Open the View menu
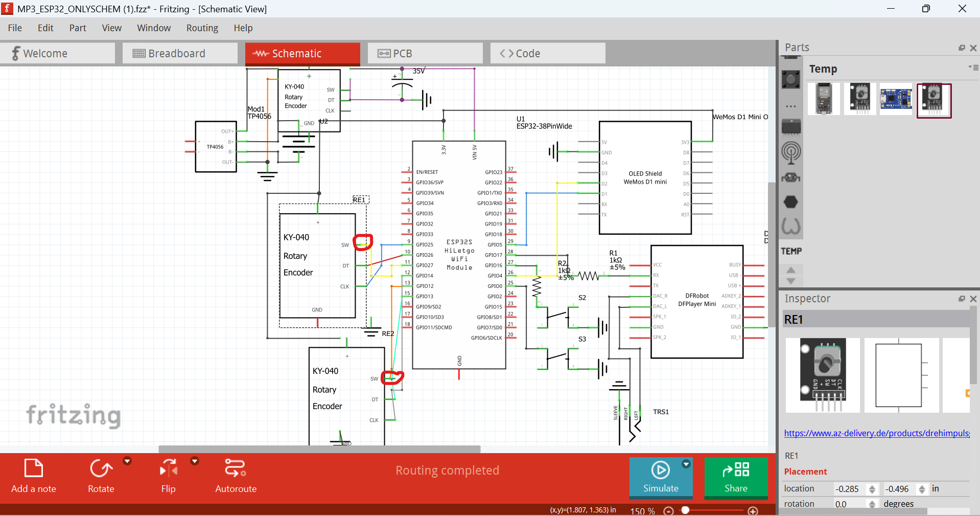This screenshot has width=980, height=516. click(x=111, y=28)
